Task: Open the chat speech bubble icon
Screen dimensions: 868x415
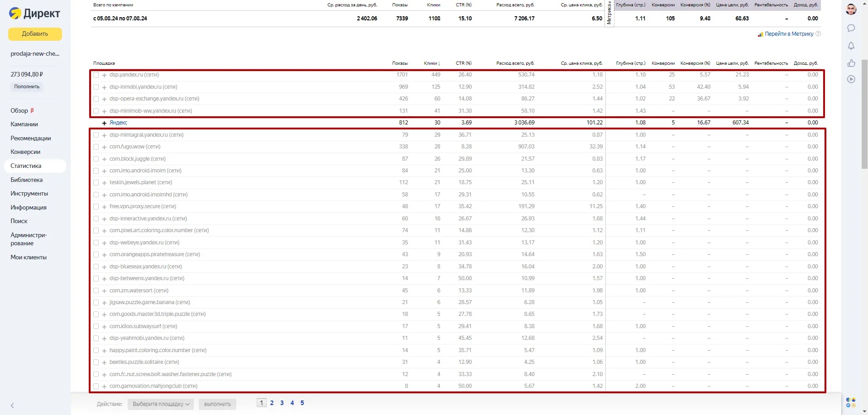Action: [x=851, y=28]
